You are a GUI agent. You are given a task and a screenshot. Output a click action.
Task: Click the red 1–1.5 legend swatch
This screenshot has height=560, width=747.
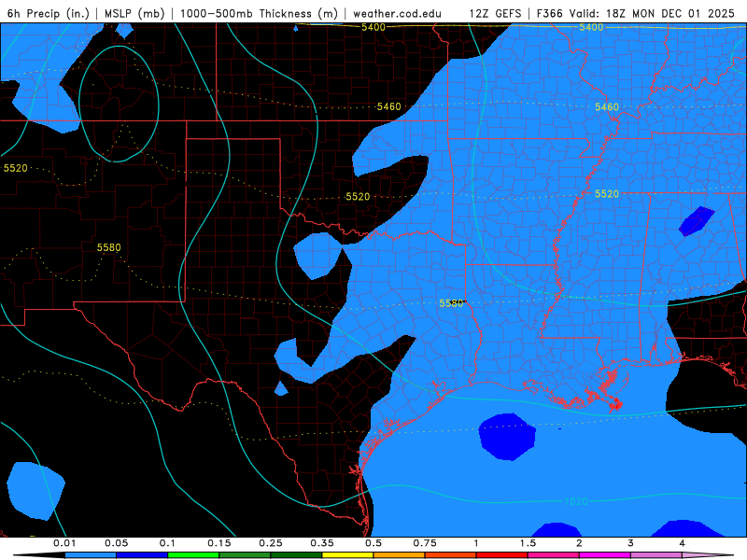[x=502, y=555]
